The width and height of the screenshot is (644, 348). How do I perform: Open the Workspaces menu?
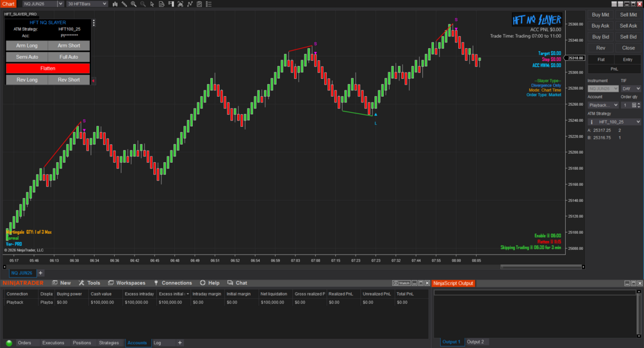pos(126,283)
